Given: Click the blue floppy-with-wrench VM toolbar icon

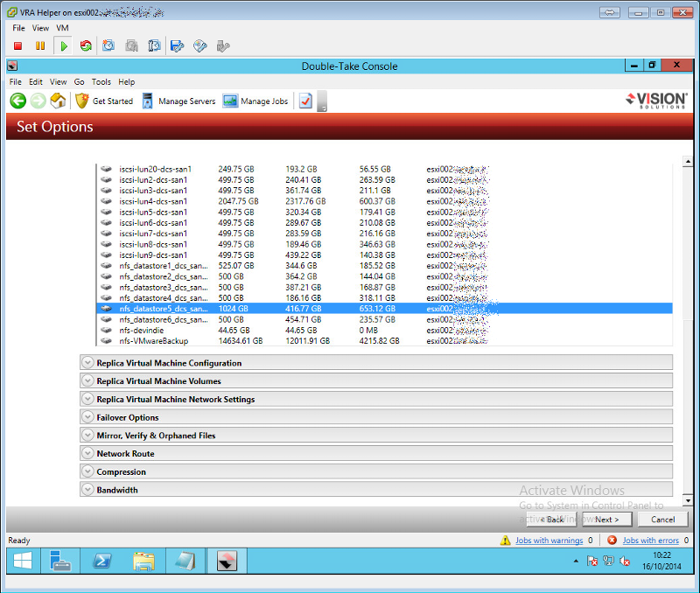Looking at the screenshot, I should [x=178, y=46].
